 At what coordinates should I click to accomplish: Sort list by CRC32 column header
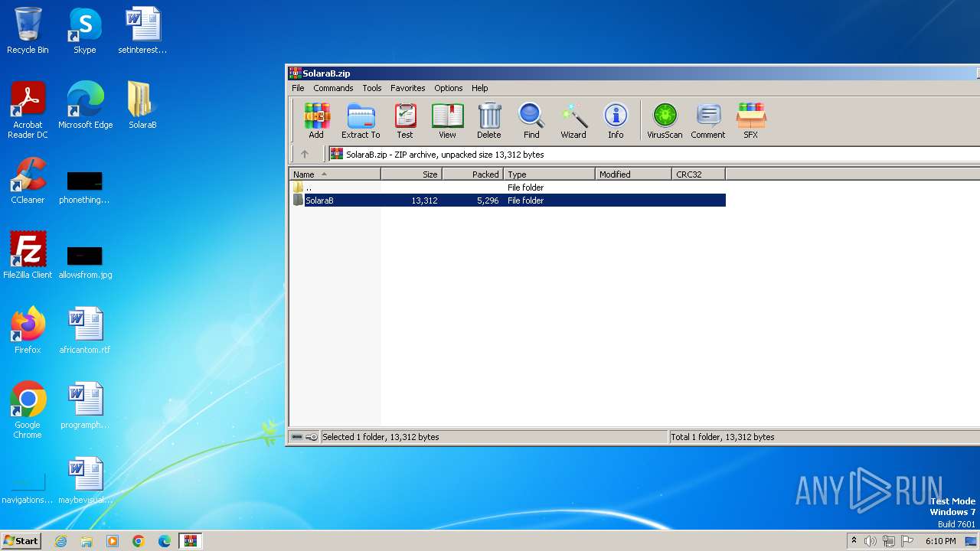(x=698, y=174)
